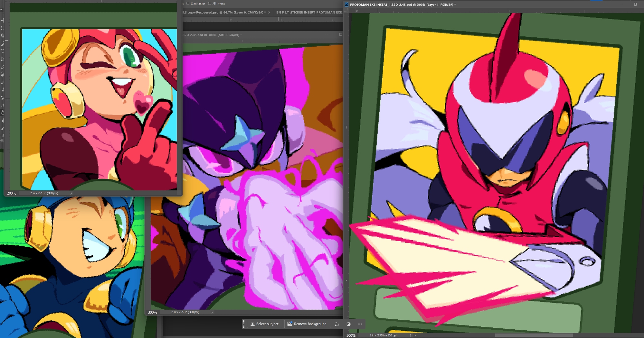This screenshot has width=644, height=338.
Task: Click the horizontal scrollbar in Protoman window
Action: (x=534, y=335)
